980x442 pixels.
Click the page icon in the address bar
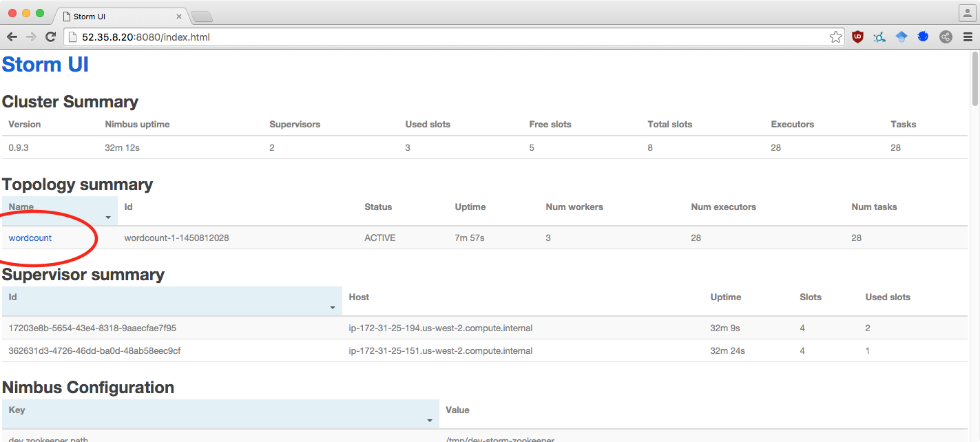tap(72, 36)
